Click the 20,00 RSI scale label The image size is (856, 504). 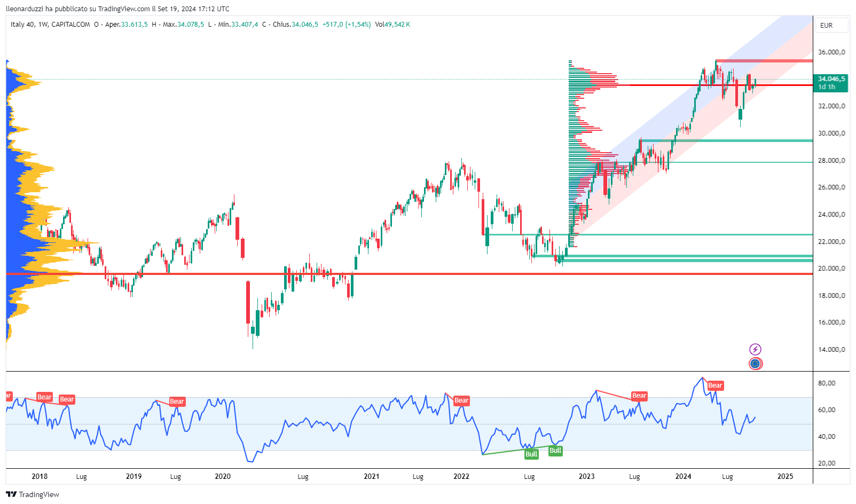[x=827, y=463]
